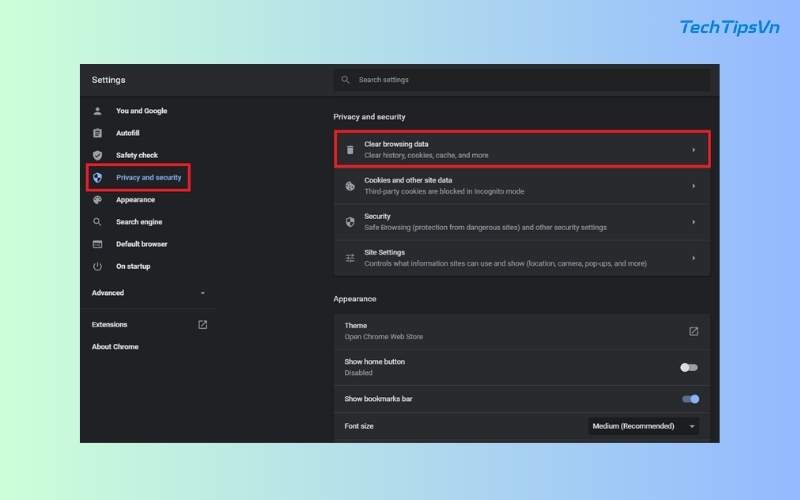
Task: Click the shield icon in the Security row
Action: point(350,222)
